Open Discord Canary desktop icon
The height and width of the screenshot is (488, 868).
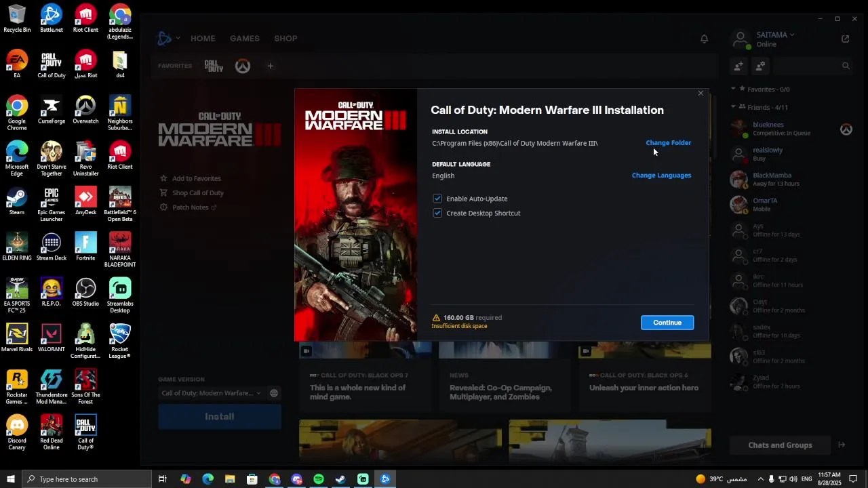tap(17, 432)
